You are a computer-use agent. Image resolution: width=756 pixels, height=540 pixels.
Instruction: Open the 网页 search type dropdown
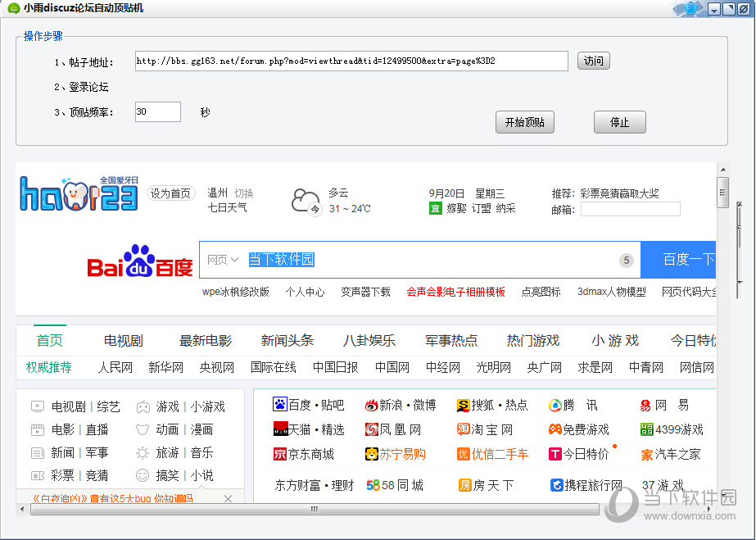[x=223, y=260]
